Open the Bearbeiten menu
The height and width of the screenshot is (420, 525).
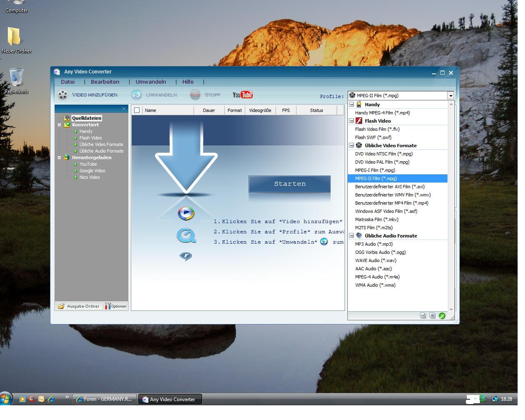[105, 82]
